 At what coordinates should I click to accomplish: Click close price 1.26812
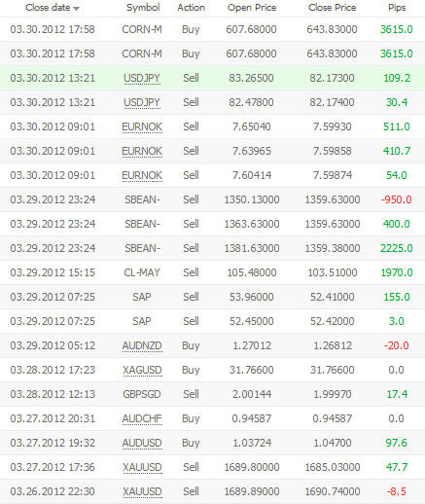click(333, 345)
